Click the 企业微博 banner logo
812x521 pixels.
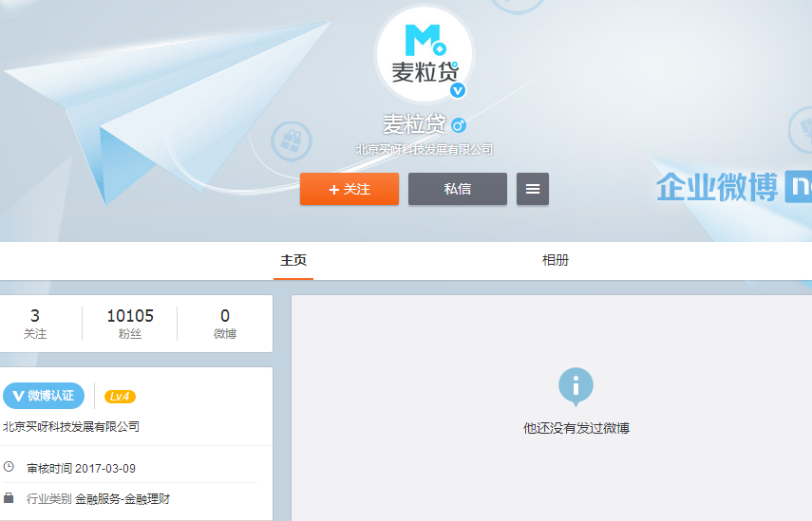point(733,187)
